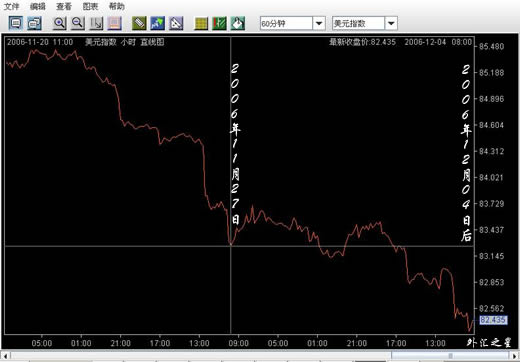Toggle the chart grid icon
520x362 pixels.
click(201, 23)
